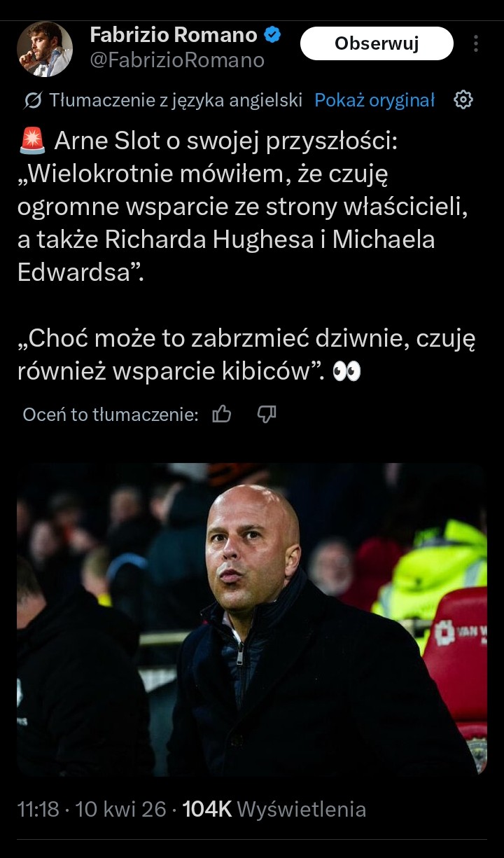Tap the quote about wsparcie kibiców
Screen dimensions: 504x858
pyautogui.click(x=246, y=355)
